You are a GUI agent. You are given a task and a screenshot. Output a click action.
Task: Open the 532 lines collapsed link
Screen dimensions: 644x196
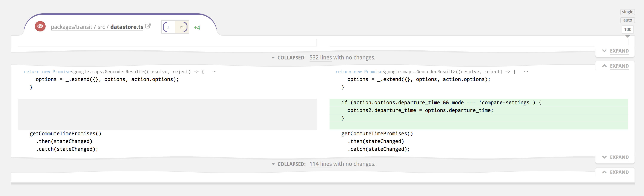320,57
